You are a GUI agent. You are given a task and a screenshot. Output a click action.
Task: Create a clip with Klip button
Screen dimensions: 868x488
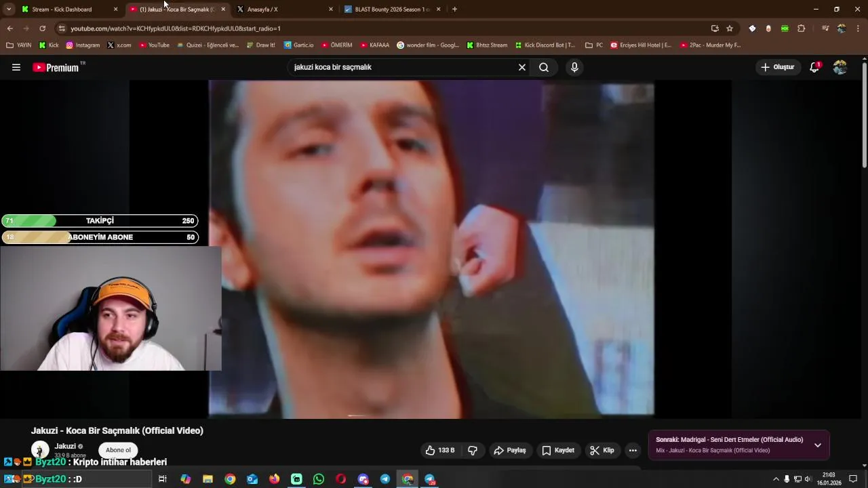602,450
